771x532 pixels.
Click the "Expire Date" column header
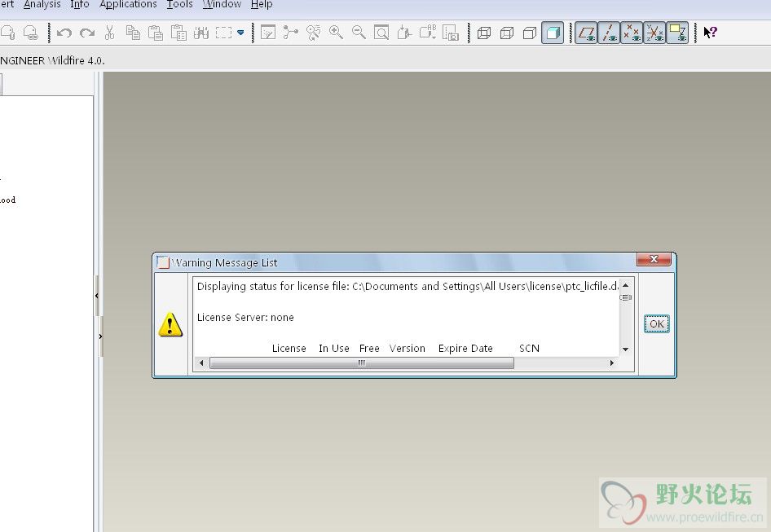pyautogui.click(x=465, y=349)
